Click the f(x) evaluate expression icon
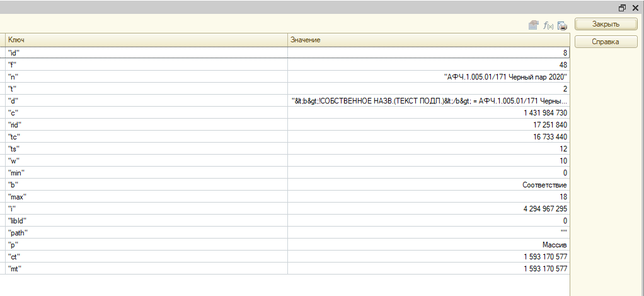This screenshot has width=644, height=296. [x=549, y=25]
